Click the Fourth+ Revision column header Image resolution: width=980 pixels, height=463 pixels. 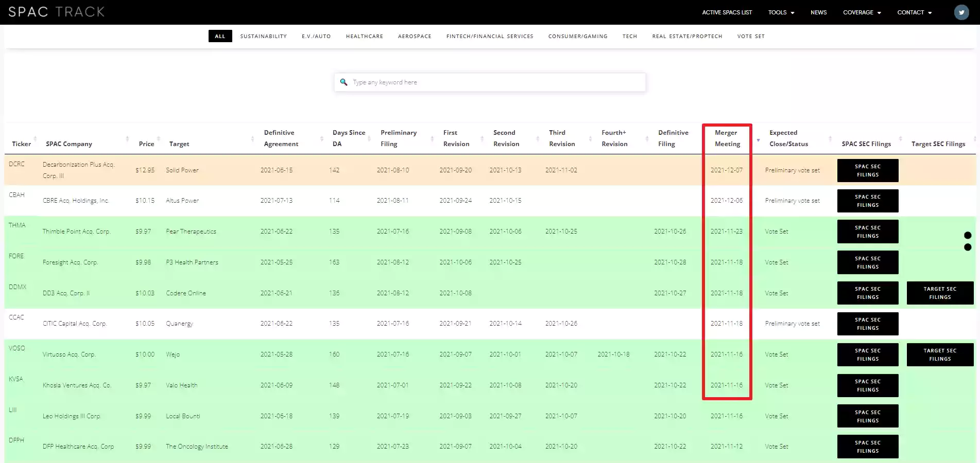click(614, 138)
